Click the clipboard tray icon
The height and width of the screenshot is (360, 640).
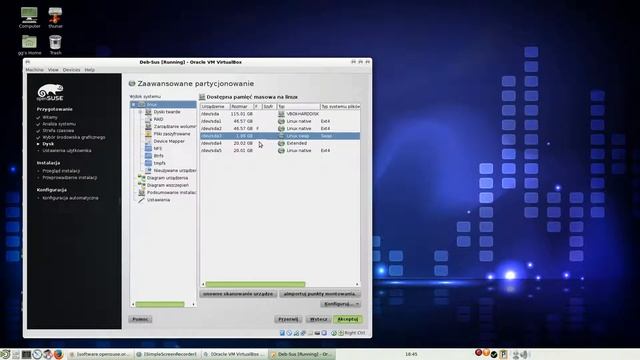tap(504, 354)
